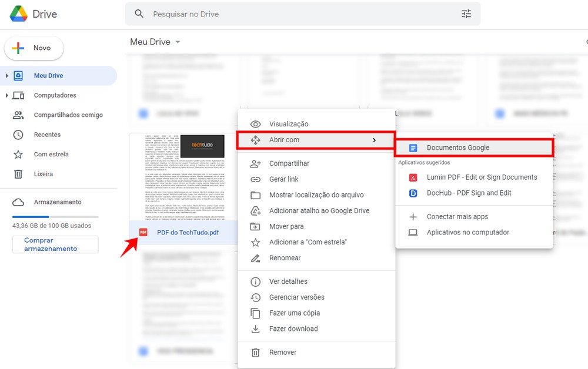The image size is (588, 369).
Task: Click the red Lumin PDF icon
Action: coord(413,177)
